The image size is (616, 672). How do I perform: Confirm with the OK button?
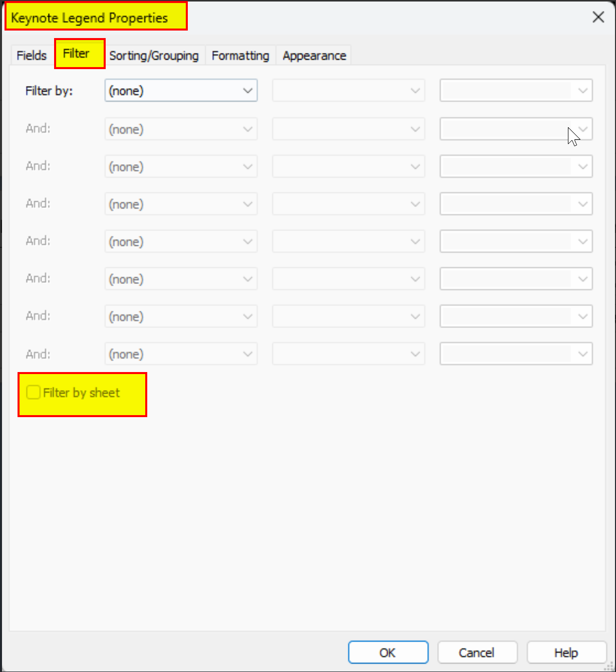(x=388, y=652)
